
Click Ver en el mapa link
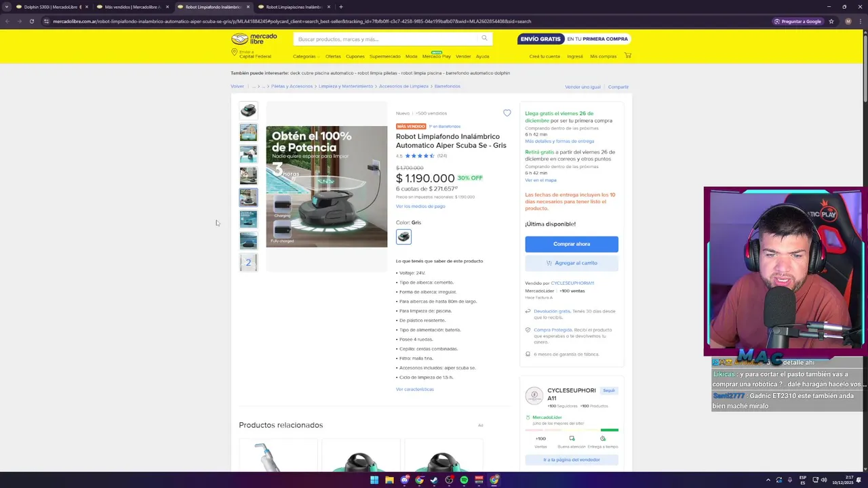[540, 180]
